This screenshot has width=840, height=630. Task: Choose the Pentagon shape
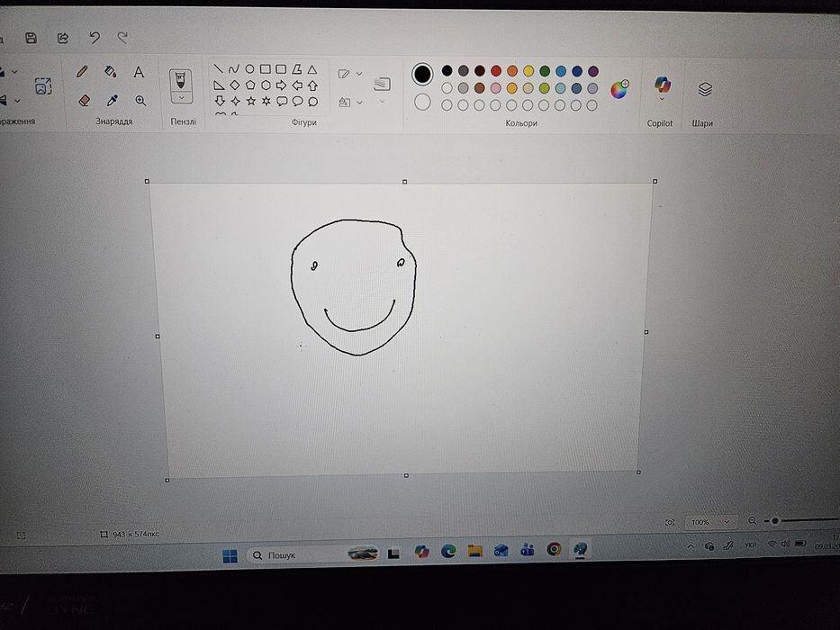(x=250, y=85)
